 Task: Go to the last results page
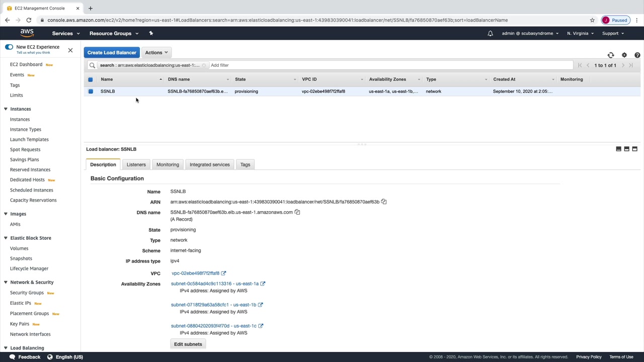(631, 65)
